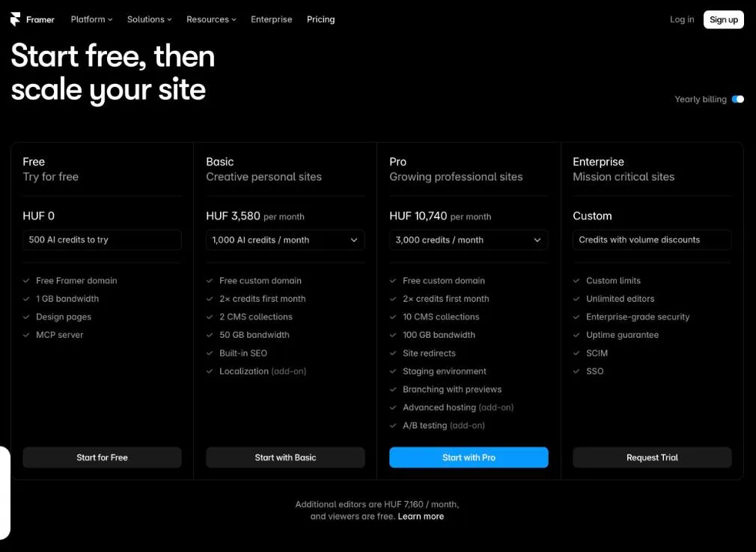The image size is (756, 552).
Task: Click the checkmark beside SSO
Action: click(576, 371)
